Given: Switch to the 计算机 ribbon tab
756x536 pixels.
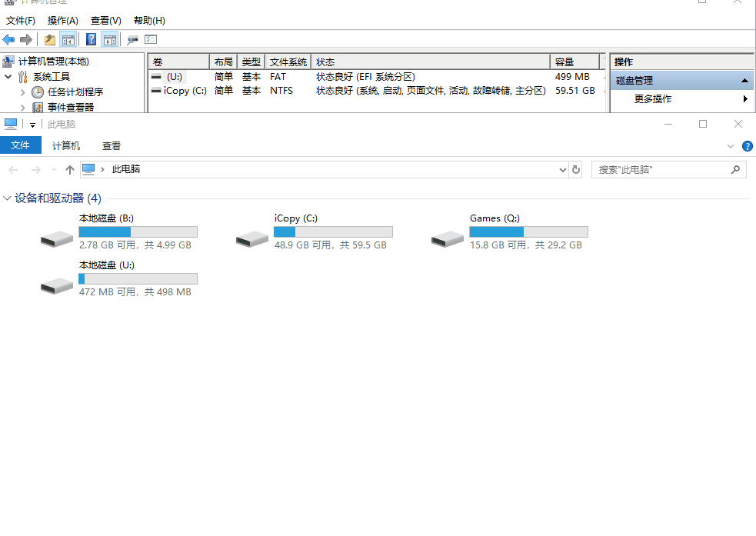Looking at the screenshot, I should [66, 145].
